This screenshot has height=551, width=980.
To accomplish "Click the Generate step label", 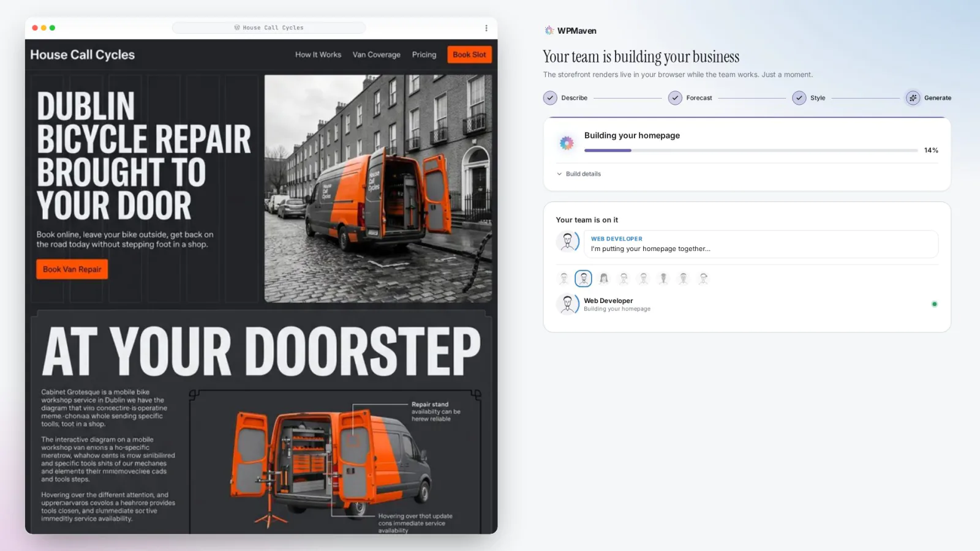I will (x=937, y=98).
